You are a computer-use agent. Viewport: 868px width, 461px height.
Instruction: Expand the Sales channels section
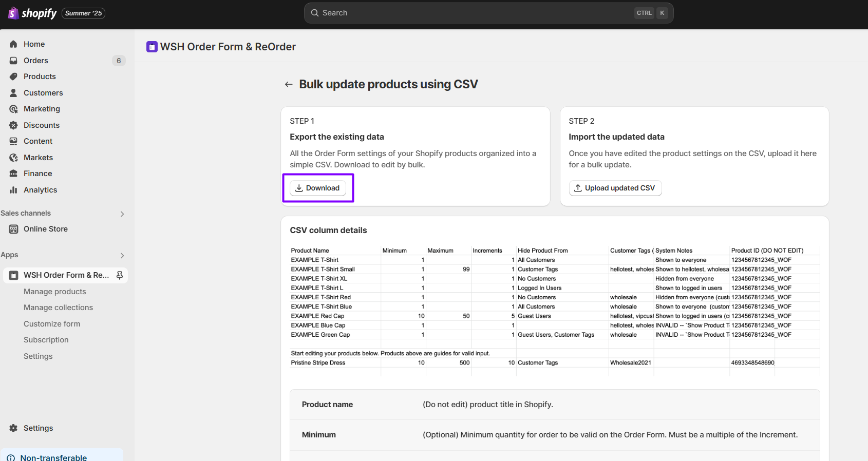click(x=122, y=214)
